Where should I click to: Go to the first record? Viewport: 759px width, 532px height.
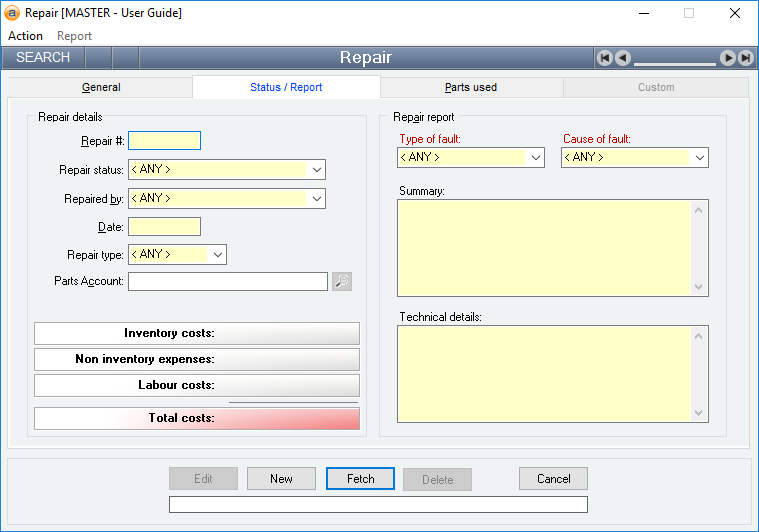pos(605,58)
